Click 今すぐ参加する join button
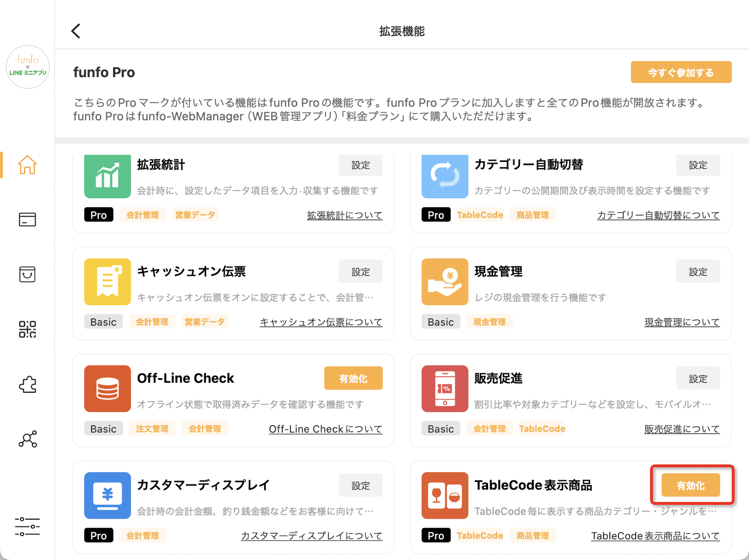 tap(681, 72)
